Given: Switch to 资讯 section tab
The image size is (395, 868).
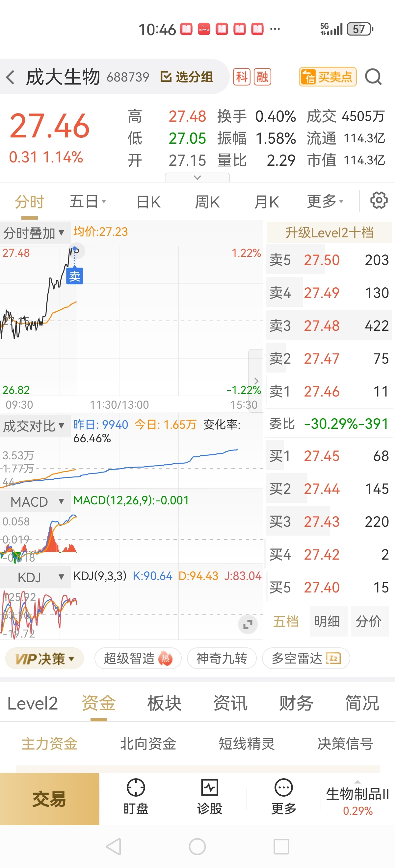Looking at the screenshot, I should (x=230, y=704).
